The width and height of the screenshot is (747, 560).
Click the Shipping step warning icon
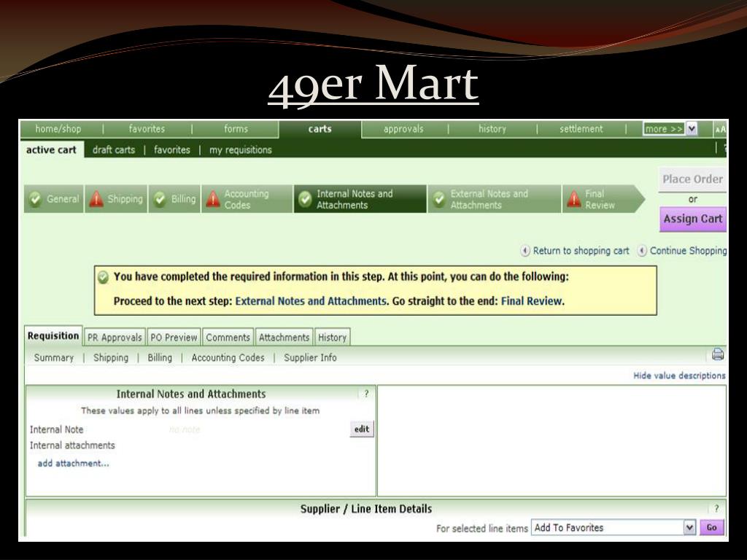pyautogui.click(x=96, y=198)
